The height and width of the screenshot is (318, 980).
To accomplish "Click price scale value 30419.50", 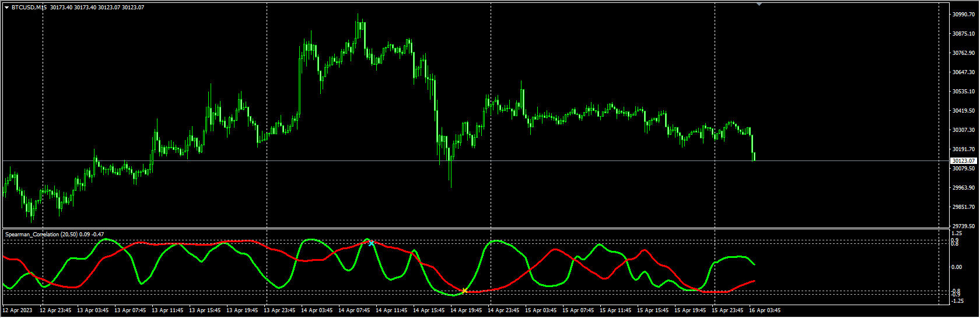I will 964,110.
